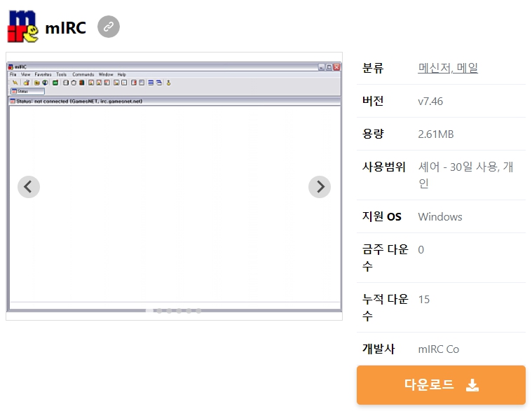Select the first active carousel indicator pill

click(x=149, y=311)
